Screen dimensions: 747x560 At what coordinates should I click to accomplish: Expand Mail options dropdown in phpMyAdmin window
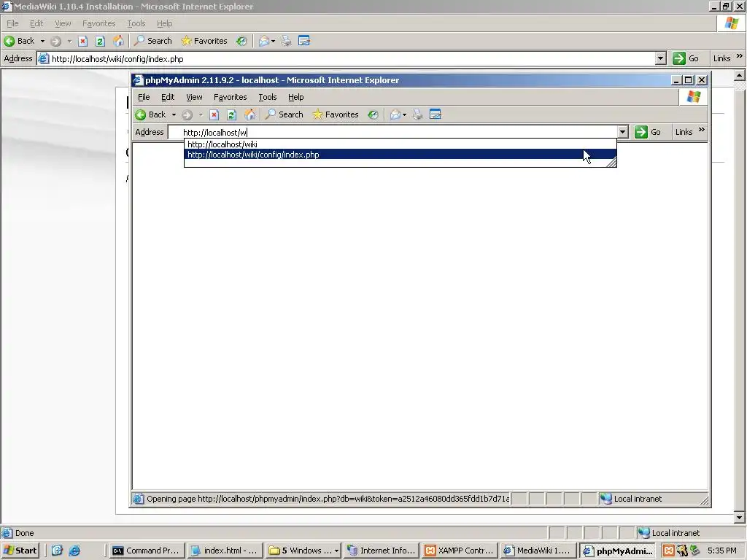[404, 114]
